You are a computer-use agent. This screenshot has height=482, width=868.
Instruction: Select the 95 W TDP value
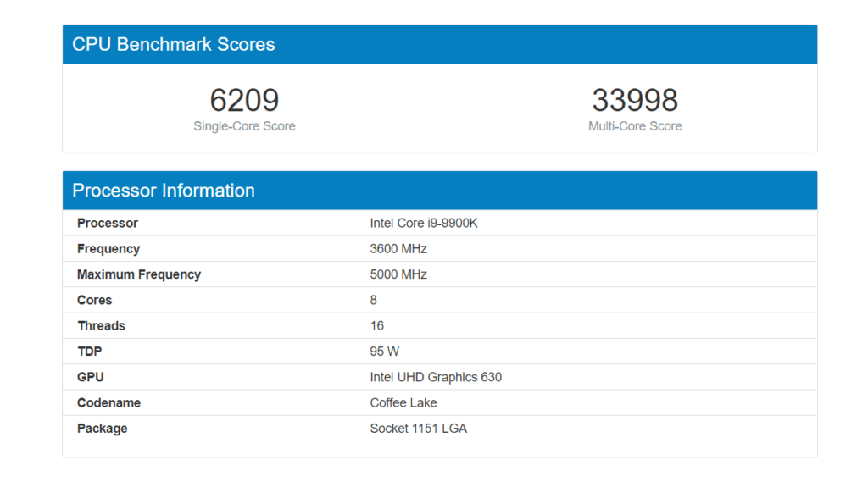click(x=385, y=352)
